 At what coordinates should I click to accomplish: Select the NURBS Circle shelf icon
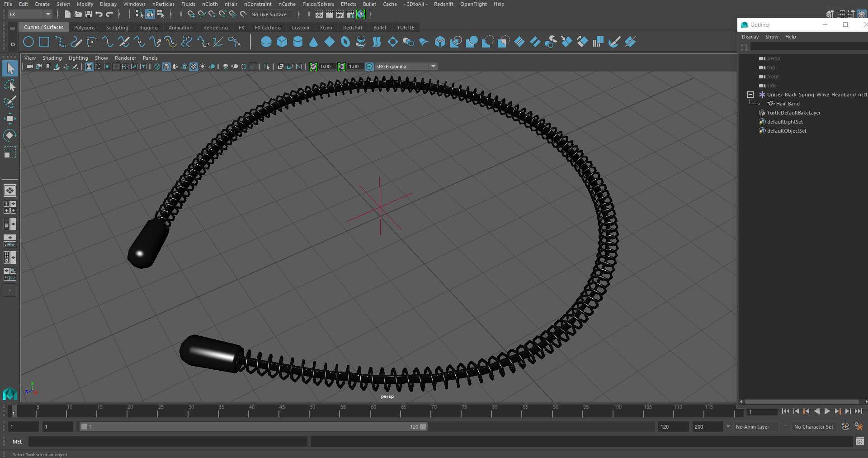[x=28, y=42]
